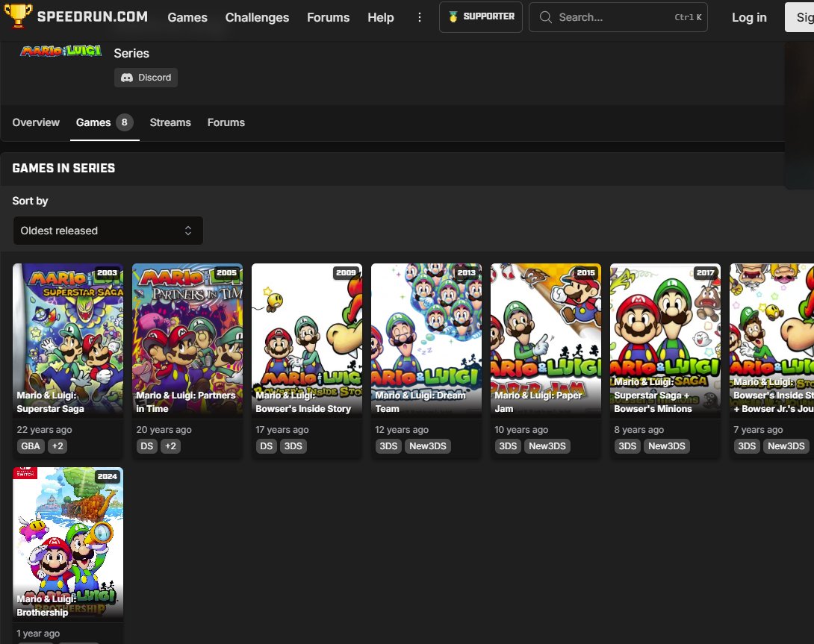Open Bowser's Inside Story + Bowser Jr.'s Journey cover
This screenshot has height=644, width=814.
coord(772,340)
